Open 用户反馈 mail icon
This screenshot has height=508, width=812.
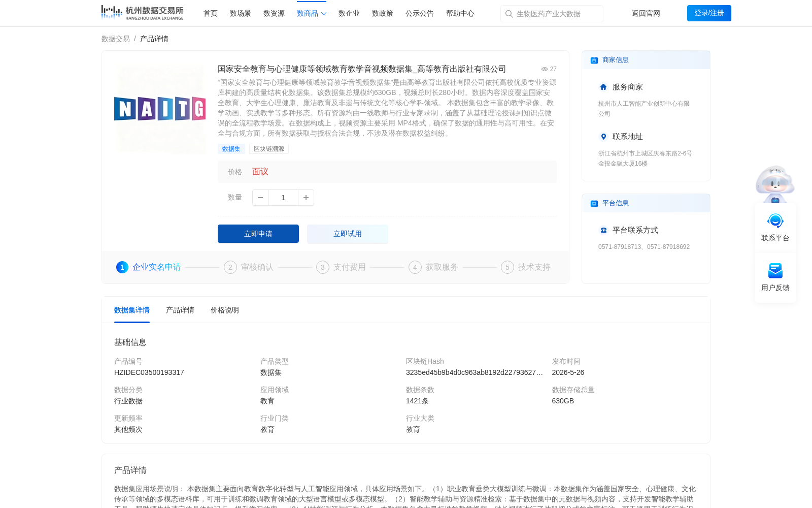click(775, 271)
